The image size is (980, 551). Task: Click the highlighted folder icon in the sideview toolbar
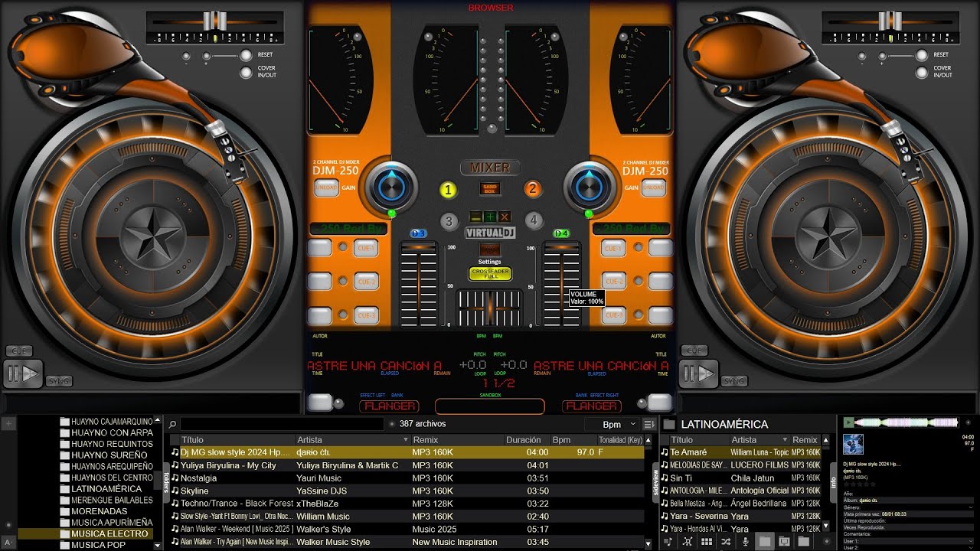(765, 542)
